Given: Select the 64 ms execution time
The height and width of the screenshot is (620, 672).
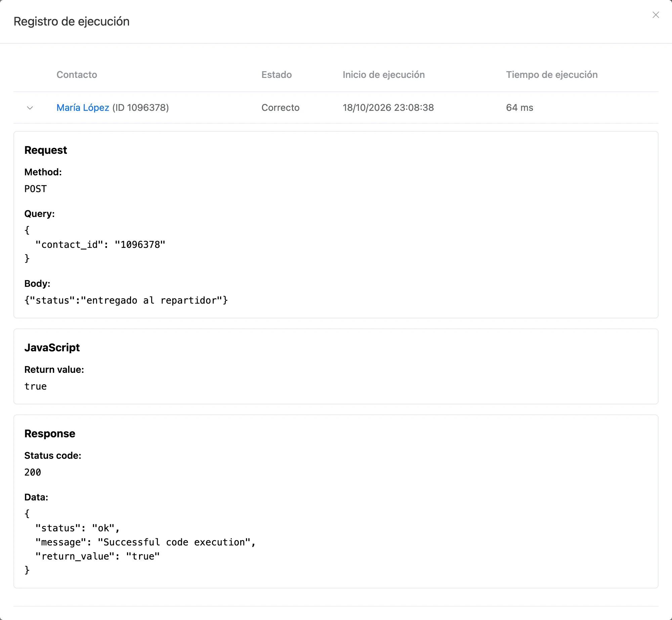Looking at the screenshot, I should point(519,107).
